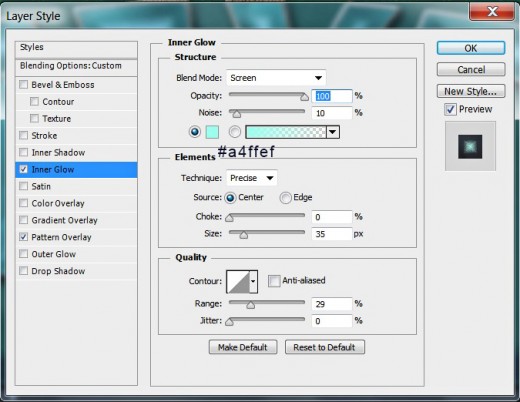
Task: Click the Make Default button
Action: pos(243,347)
